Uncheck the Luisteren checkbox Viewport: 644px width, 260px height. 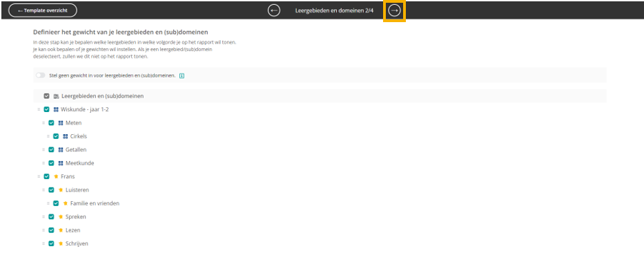click(51, 190)
